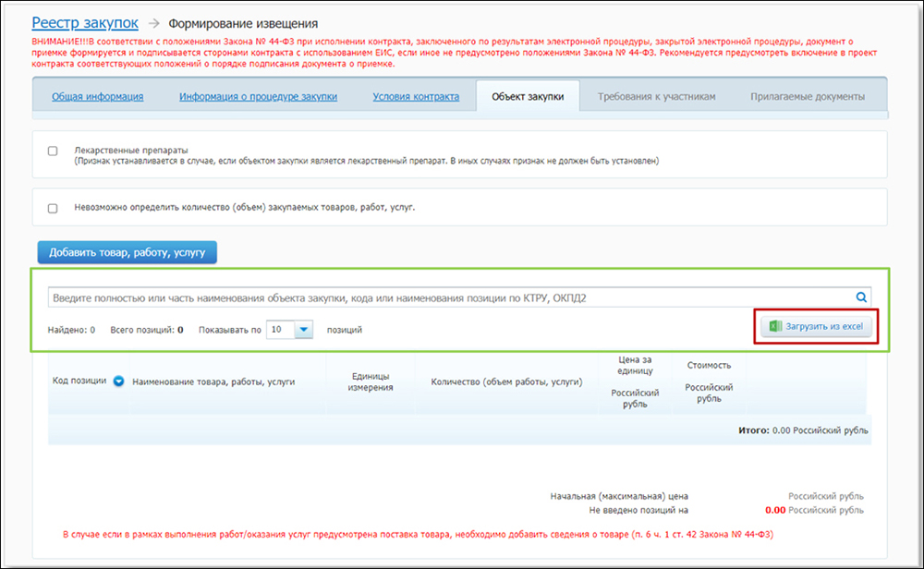
Task: Click Добавить товар, работу, услугу button
Action: pyautogui.click(x=127, y=252)
